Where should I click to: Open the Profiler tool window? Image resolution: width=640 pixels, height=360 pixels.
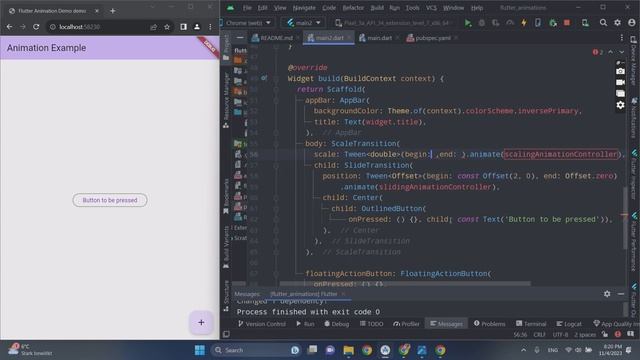coord(406,324)
